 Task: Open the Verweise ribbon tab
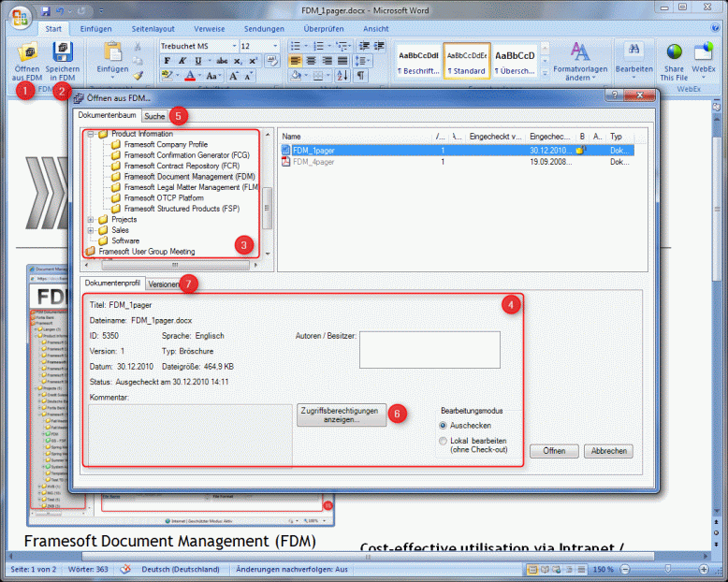(x=209, y=29)
